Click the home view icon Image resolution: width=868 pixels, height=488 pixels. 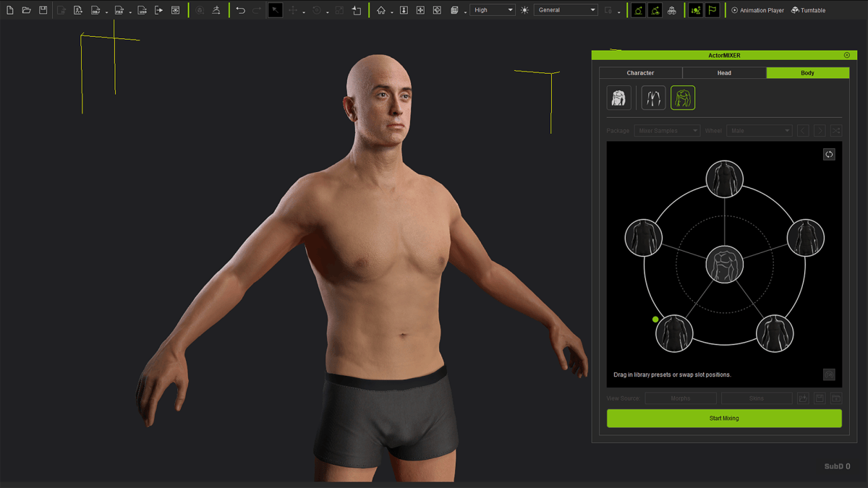pos(381,10)
